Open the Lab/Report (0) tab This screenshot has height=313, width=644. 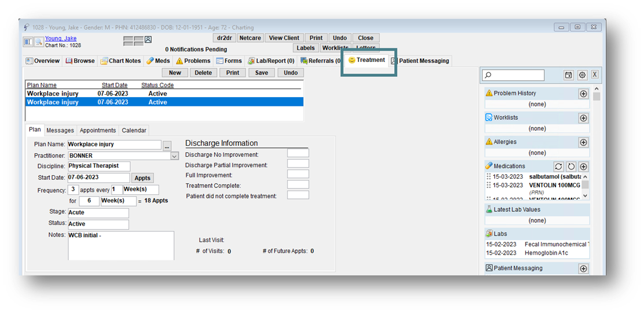click(x=271, y=61)
